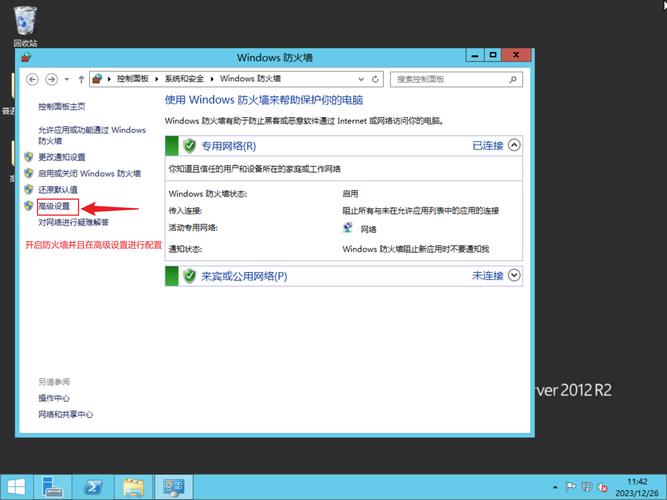This screenshot has width=667, height=500.
Task: Click the 专用网络(R) section header
Action: (344, 146)
